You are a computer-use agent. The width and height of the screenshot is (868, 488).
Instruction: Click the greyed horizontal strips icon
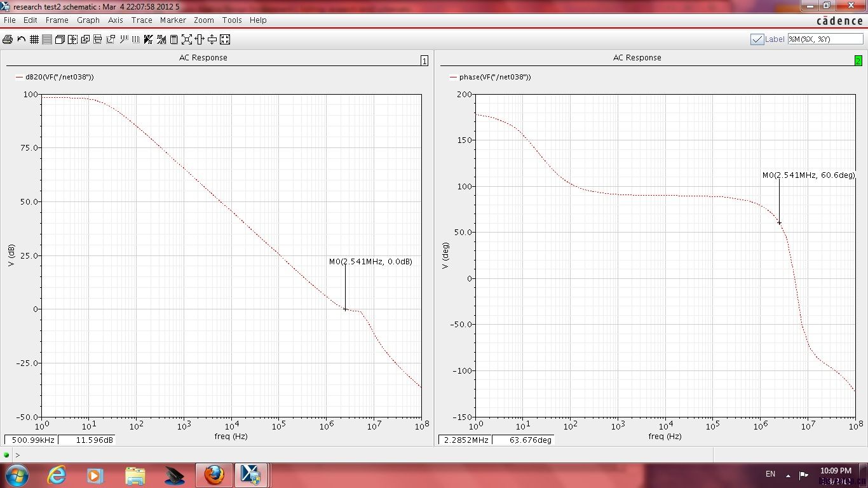(47, 39)
